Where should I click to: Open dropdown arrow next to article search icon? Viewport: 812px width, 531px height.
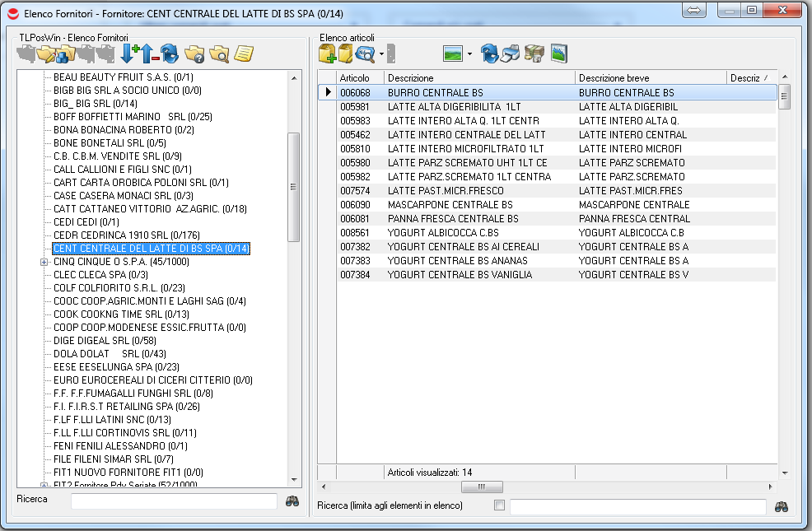(x=381, y=54)
